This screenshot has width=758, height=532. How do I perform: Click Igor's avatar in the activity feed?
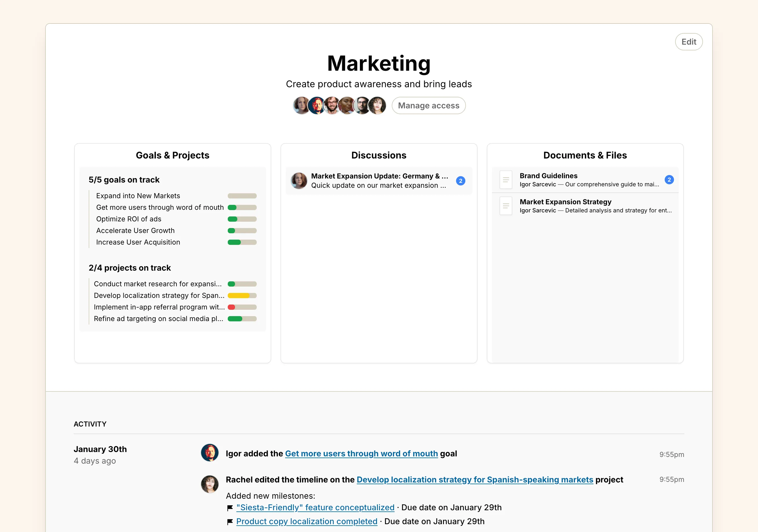[x=210, y=453]
